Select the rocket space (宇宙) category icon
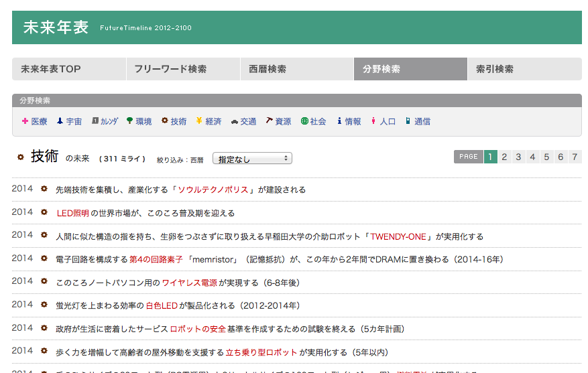 (60, 121)
